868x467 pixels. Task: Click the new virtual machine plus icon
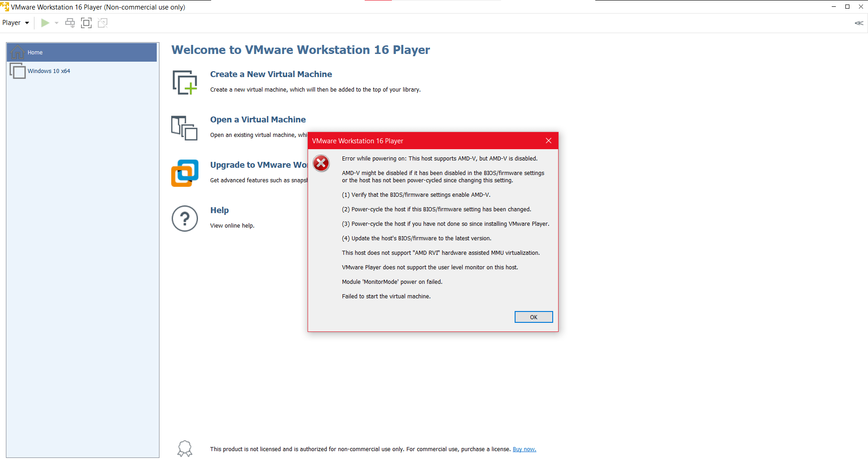[x=185, y=82]
